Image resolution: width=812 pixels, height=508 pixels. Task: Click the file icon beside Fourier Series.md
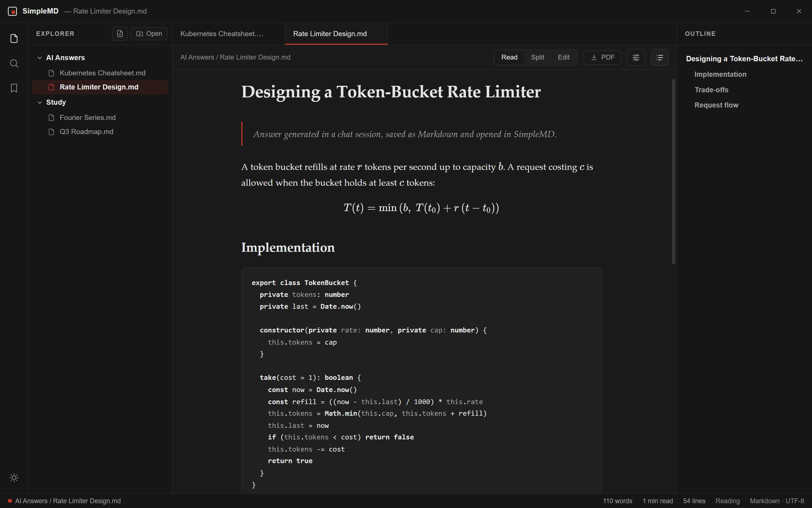51,118
